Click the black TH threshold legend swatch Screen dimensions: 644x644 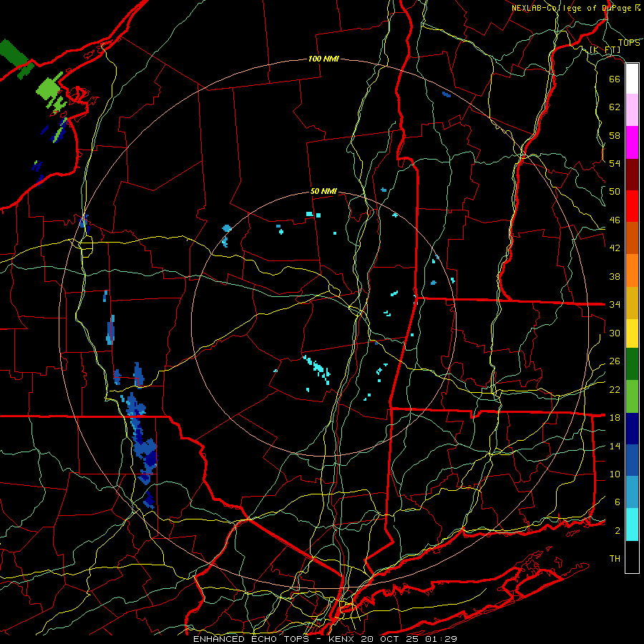632,557
